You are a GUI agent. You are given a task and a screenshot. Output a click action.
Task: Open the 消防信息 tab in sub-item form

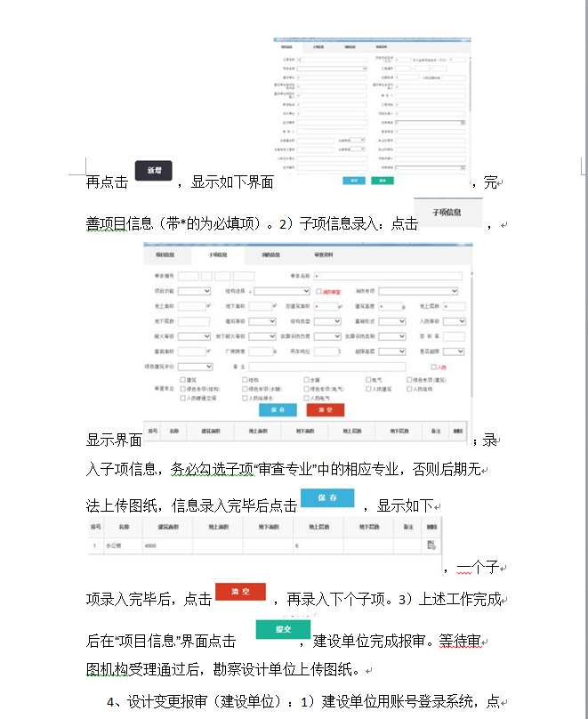(x=271, y=254)
